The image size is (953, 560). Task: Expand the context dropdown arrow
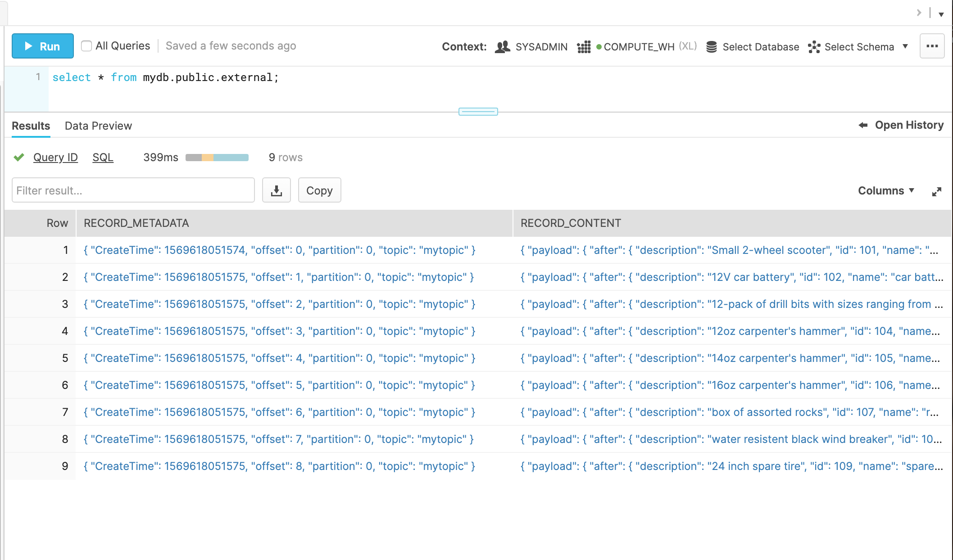click(x=905, y=46)
